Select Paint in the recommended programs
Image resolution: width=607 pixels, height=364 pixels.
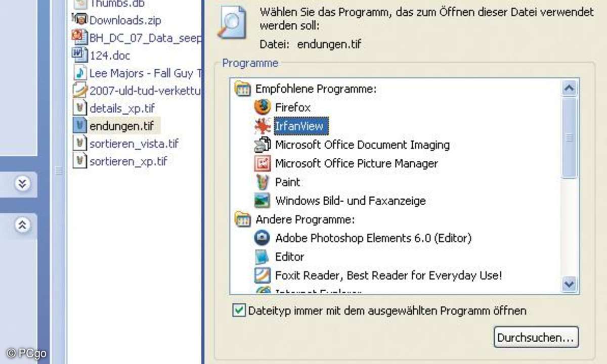(288, 182)
